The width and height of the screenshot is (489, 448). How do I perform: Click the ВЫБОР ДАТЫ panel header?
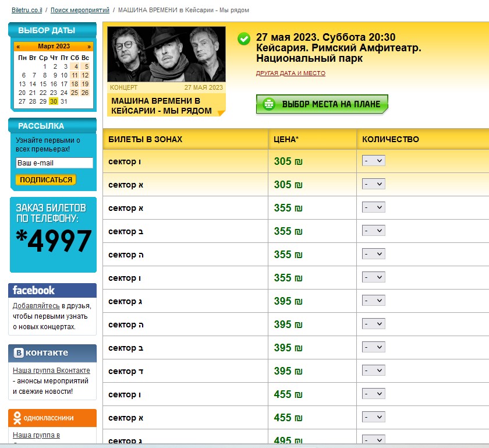tap(52, 30)
